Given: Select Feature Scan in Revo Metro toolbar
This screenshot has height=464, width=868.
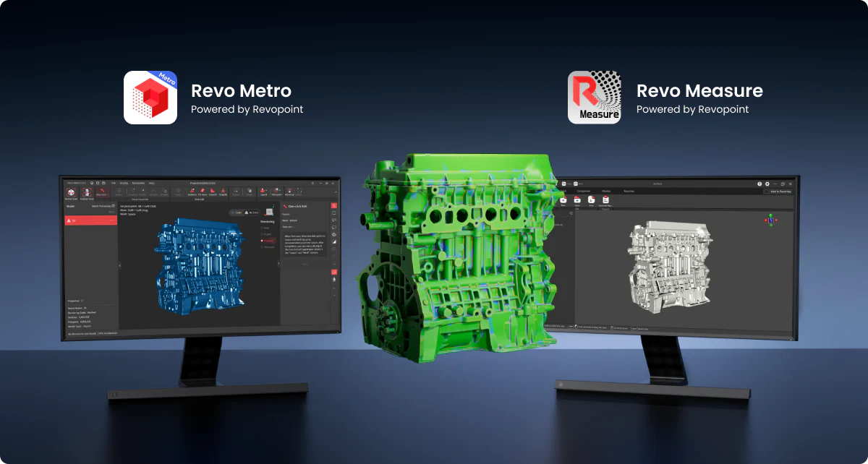Looking at the screenshot, I should pyautogui.click(x=87, y=193).
